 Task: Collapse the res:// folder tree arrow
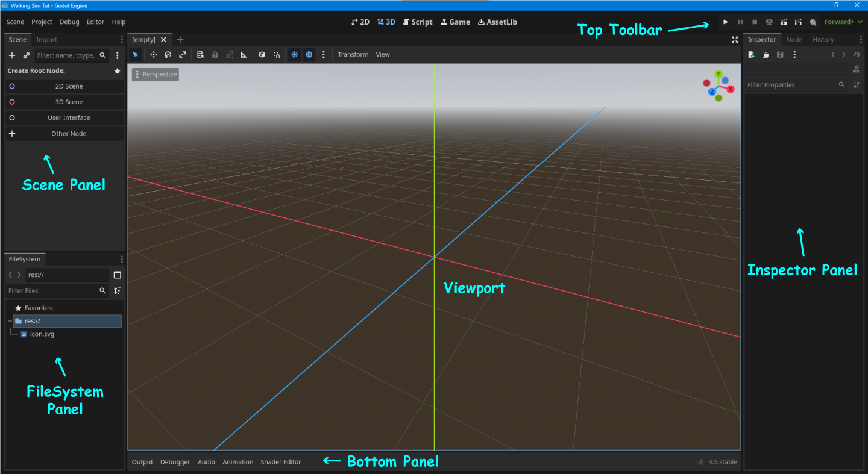(10, 321)
